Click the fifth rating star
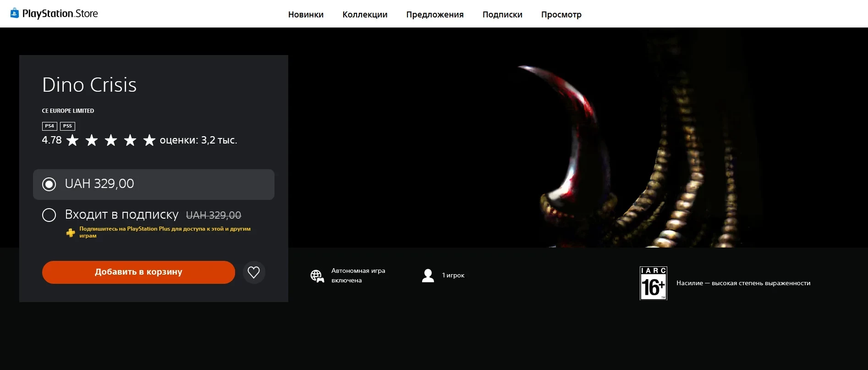Screen dimensions: 868x370 pos(149,140)
